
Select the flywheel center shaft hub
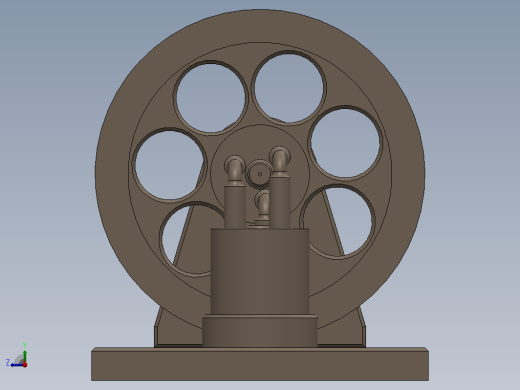pos(260,174)
